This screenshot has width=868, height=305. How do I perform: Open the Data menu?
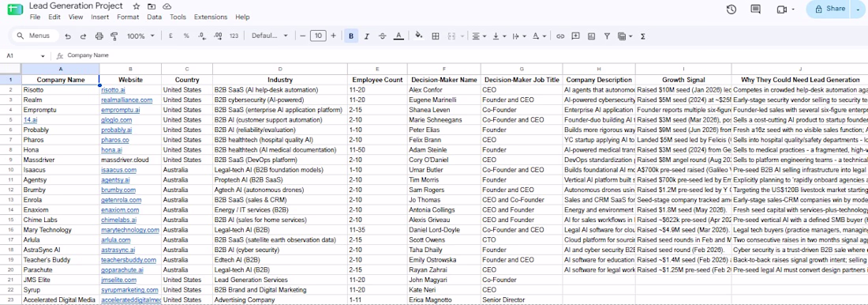coord(155,17)
